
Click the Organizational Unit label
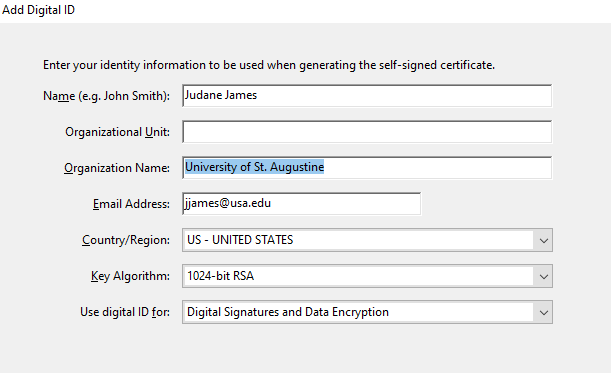click(117, 132)
